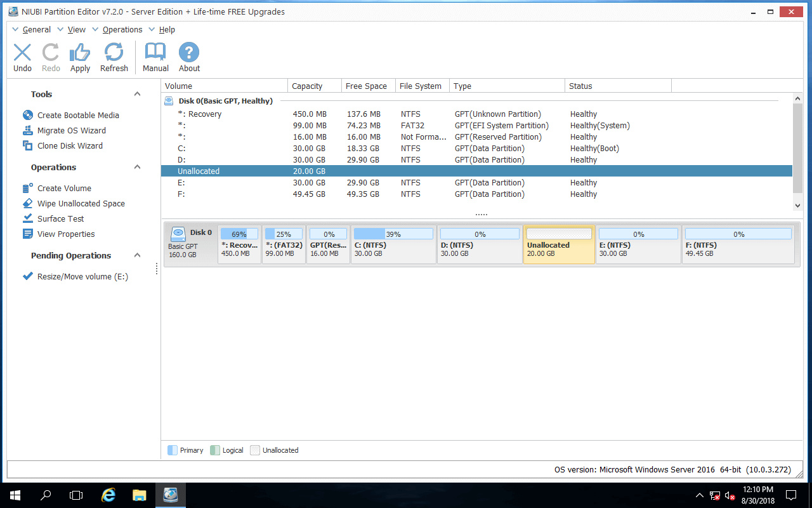This screenshot has width=812, height=508.
Task: Click the pending Resize/Move volume checkmark icon
Action: coord(28,276)
